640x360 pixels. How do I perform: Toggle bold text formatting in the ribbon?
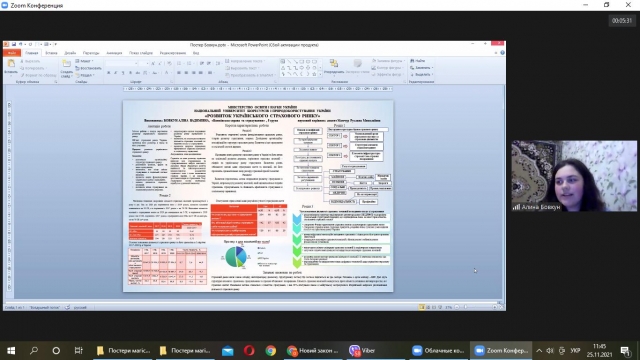(109, 73)
